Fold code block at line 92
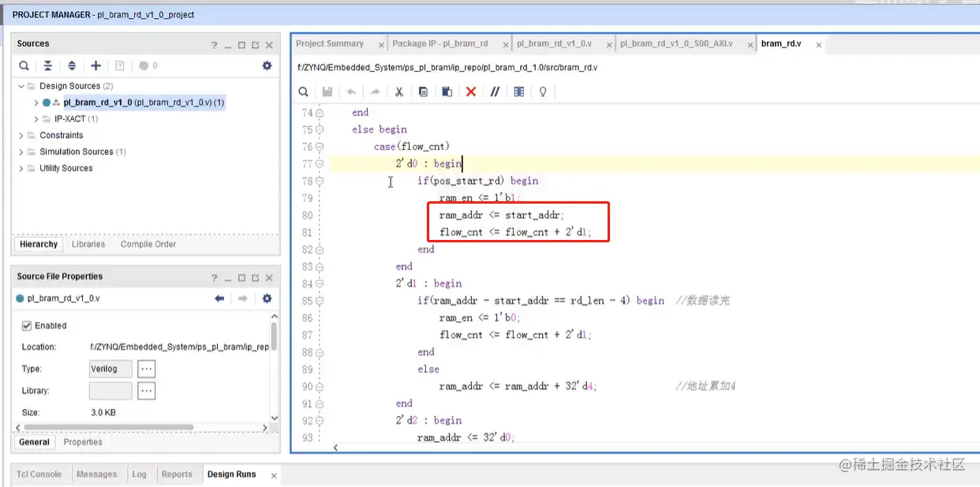Image resolution: width=980 pixels, height=487 pixels. pyautogui.click(x=320, y=421)
